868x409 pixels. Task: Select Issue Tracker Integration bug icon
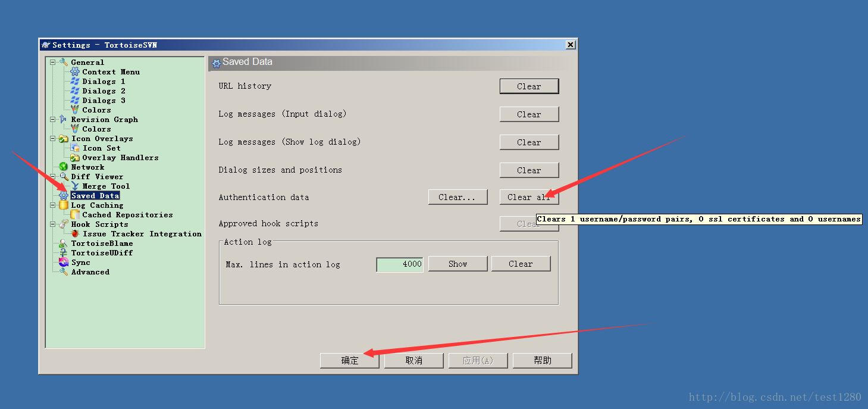coord(75,233)
